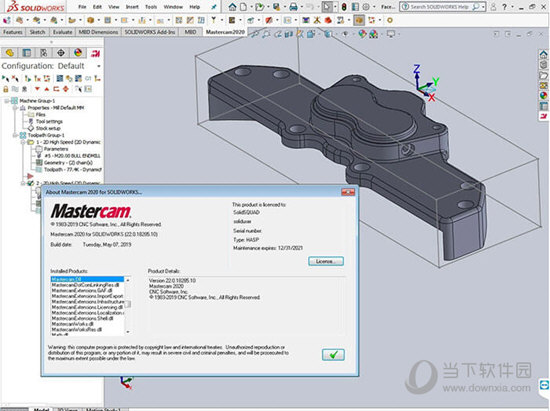
Task: Click the red up arrow insert-position icon
Action: pos(46,89)
